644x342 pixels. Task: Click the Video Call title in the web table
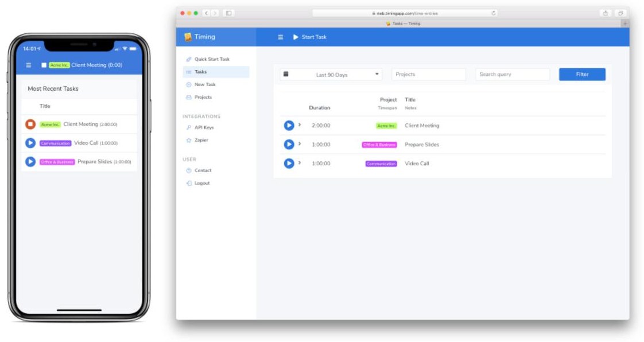click(x=417, y=164)
